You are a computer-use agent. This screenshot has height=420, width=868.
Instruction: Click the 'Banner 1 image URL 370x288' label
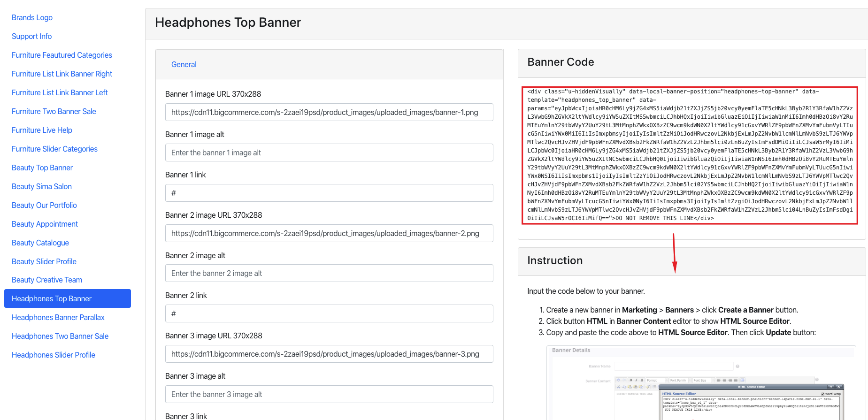coord(213,94)
